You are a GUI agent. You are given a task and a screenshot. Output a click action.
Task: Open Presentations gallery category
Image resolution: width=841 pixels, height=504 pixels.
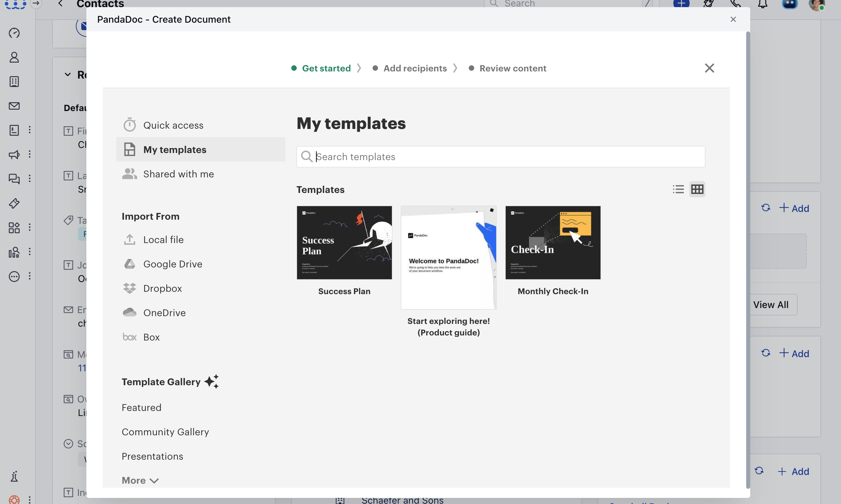152,457
